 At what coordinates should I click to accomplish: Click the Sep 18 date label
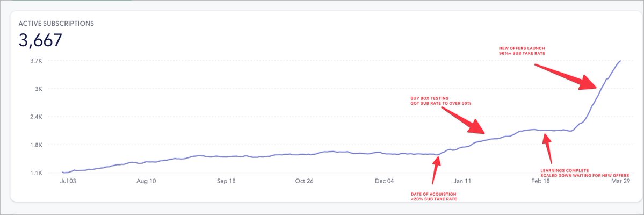(226, 181)
